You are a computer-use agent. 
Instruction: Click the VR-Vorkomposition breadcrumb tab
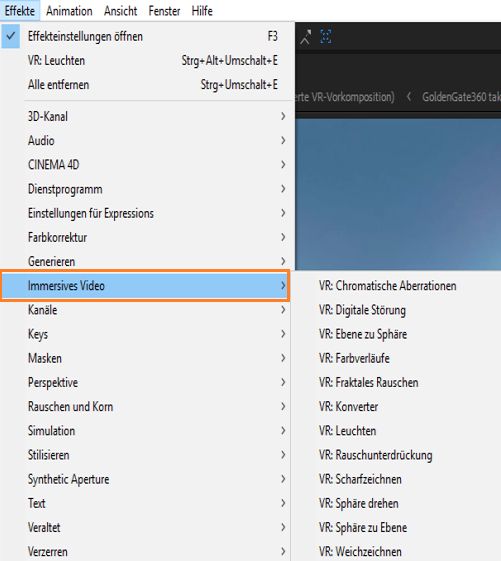(x=345, y=97)
